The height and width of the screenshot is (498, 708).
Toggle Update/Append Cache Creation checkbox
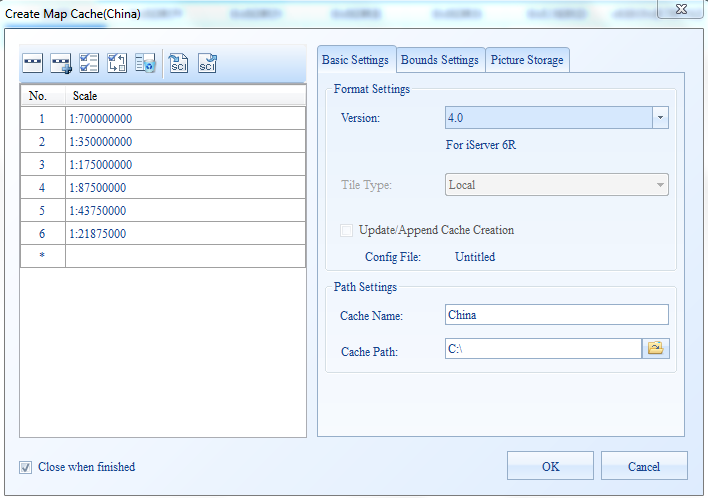pyautogui.click(x=347, y=230)
